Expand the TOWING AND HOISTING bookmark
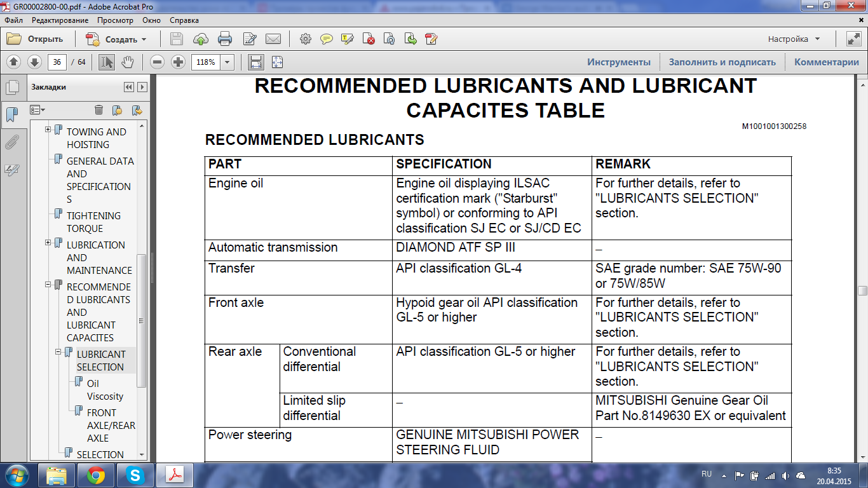 click(48, 130)
